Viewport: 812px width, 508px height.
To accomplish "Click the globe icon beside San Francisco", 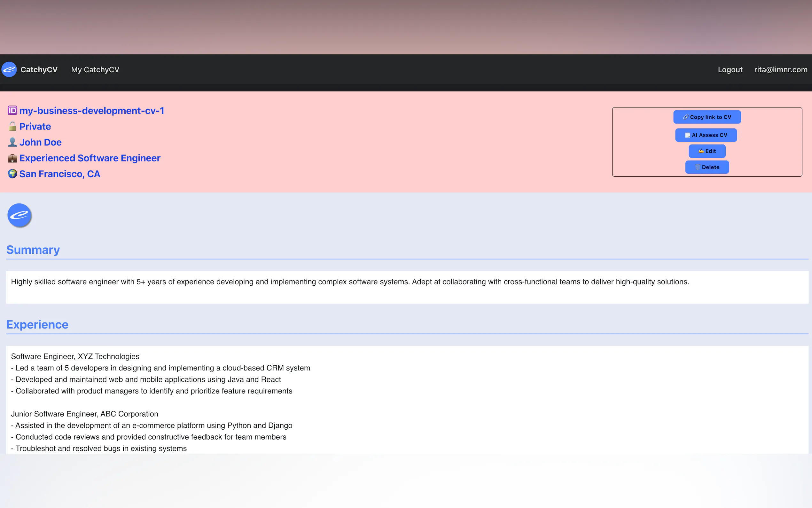I will [12, 174].
